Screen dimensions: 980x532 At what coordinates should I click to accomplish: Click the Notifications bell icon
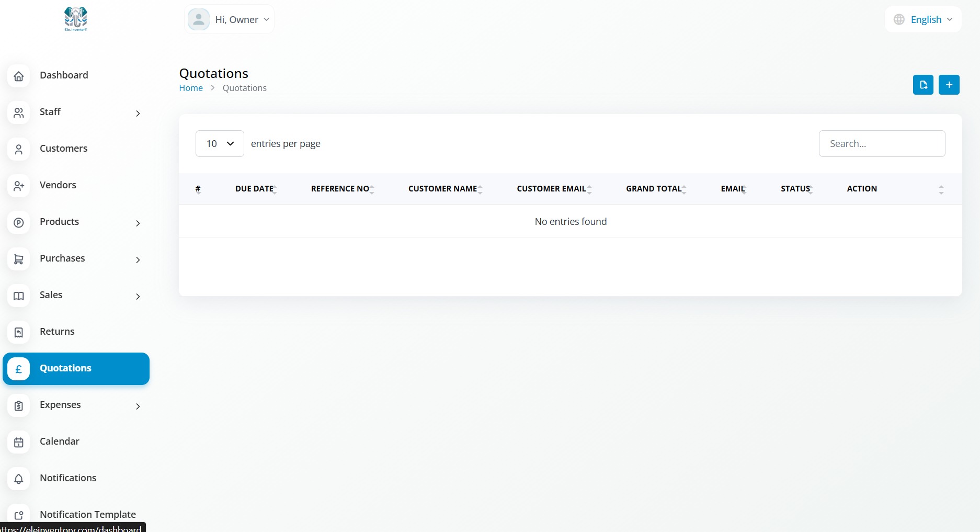click(x=19, y=479)
